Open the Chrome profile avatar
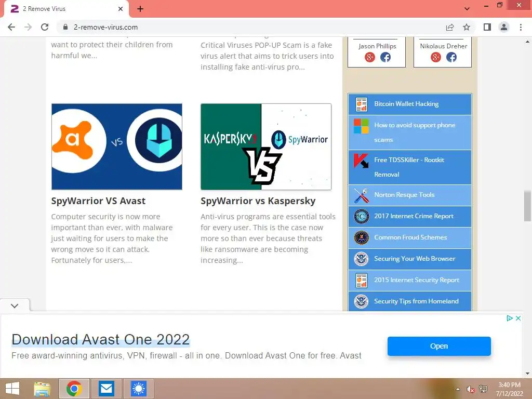This screenshot has width=532, height=399. pyautogui.click(x=504, y=27)
